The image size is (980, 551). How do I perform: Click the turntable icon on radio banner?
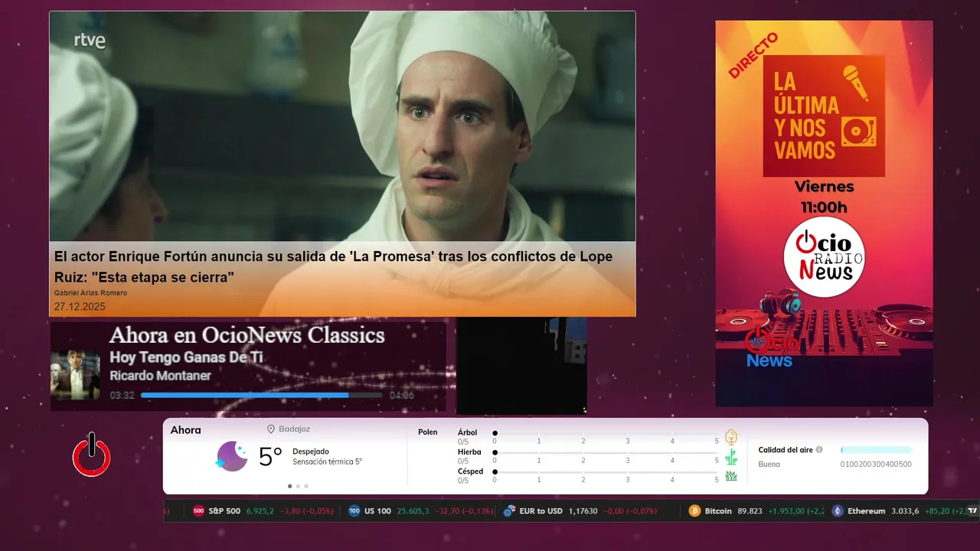(x=858, y=132)
